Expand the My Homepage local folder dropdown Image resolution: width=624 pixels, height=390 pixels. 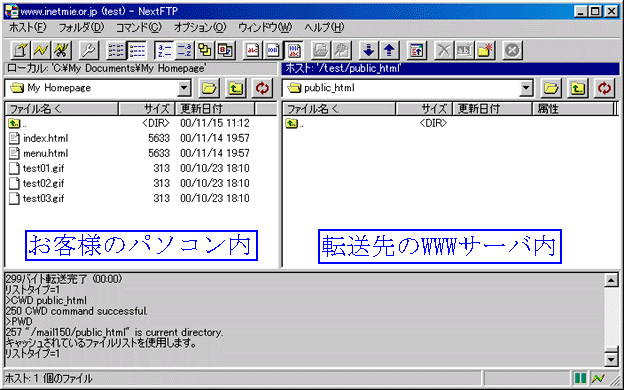point(184,88)
